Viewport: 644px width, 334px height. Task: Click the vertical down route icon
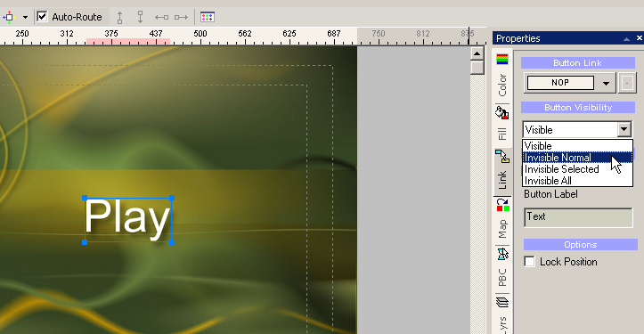pyautogui.click(x=140, y=17)
